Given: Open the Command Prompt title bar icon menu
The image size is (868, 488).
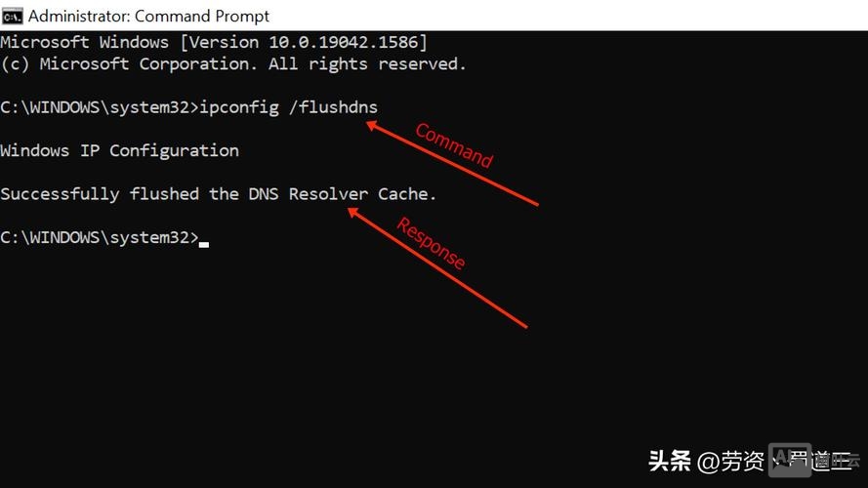Looking at the screenshot, I should pyautogui.click(x=12, y=17).
